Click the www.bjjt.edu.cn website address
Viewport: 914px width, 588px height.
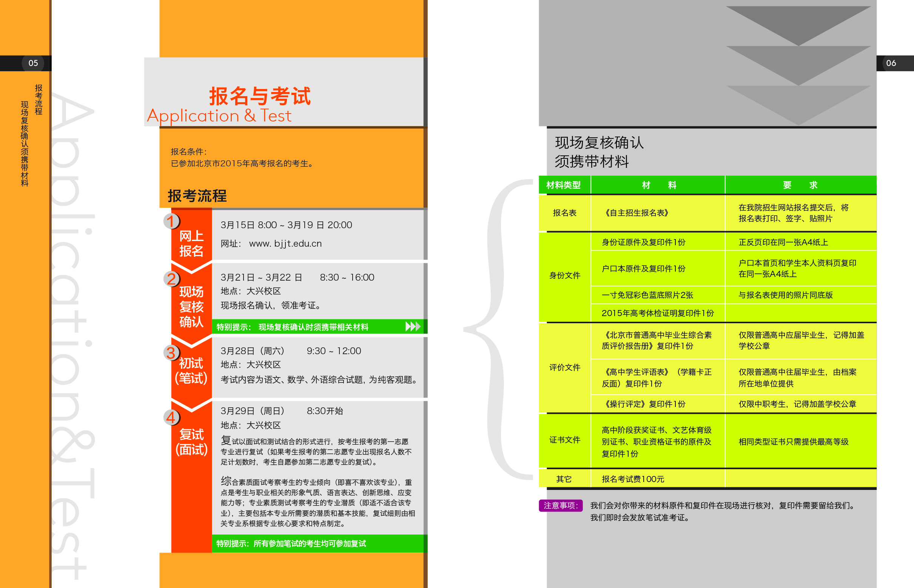point(285,244)
